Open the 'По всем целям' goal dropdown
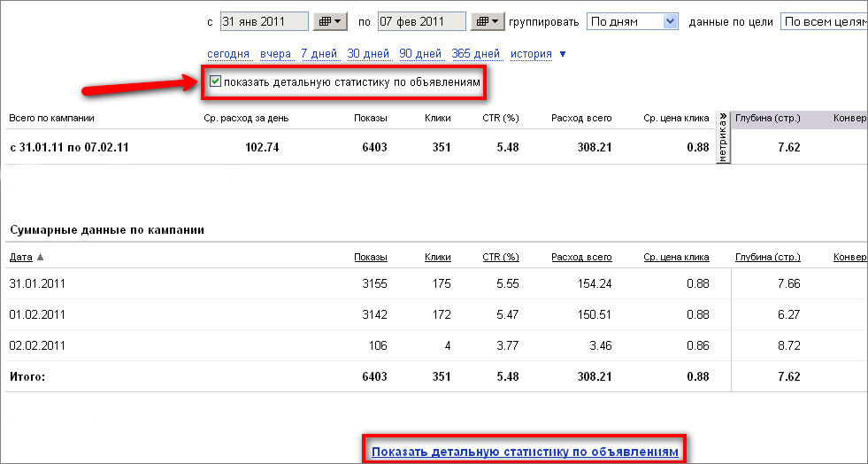Screen dimensions: 868x464 pyautogui.click(x=823, y=21)
